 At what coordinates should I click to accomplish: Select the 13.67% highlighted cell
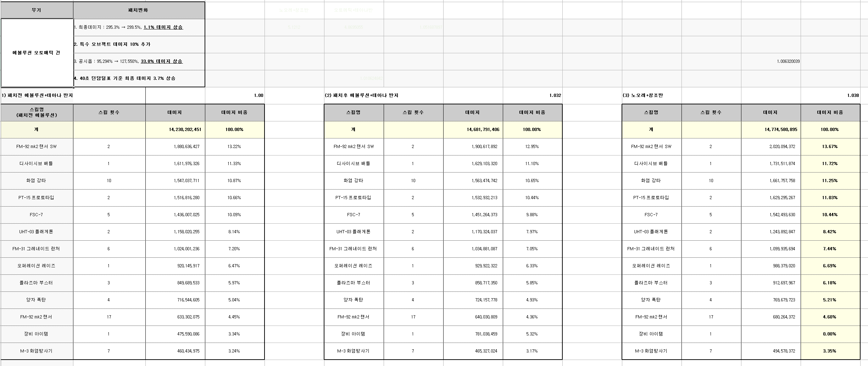click(x=830, y=147)
